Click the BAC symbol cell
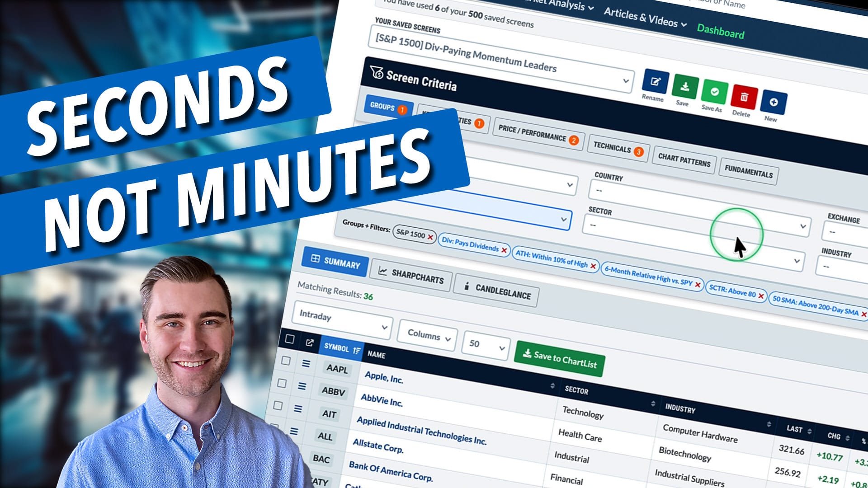868x488 pixels. click(321, 459)
